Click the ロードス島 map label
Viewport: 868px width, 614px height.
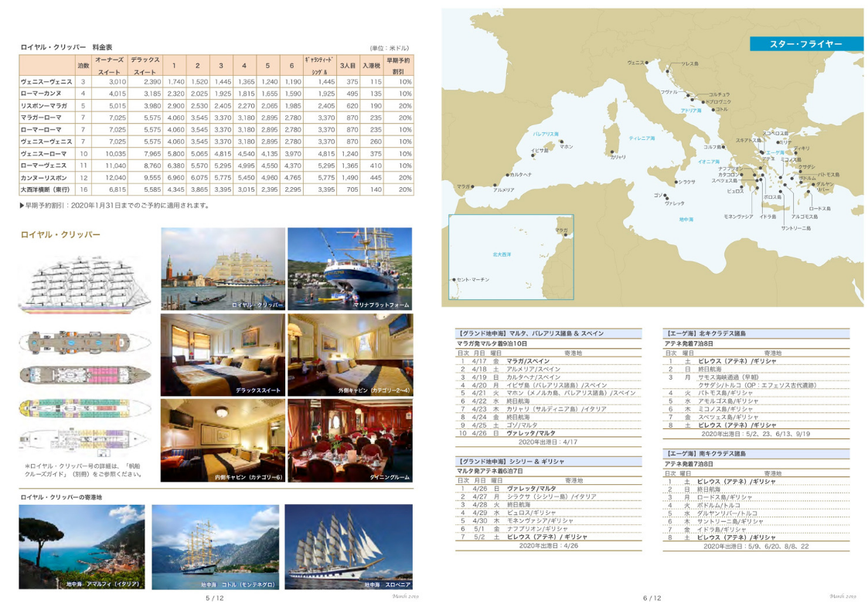click(x=820, y=209)
